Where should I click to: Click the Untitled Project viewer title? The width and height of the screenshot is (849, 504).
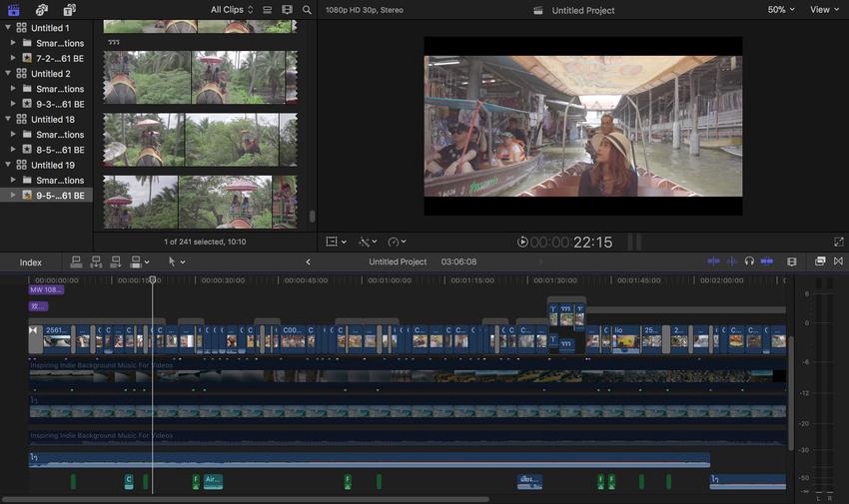[583, 10]
